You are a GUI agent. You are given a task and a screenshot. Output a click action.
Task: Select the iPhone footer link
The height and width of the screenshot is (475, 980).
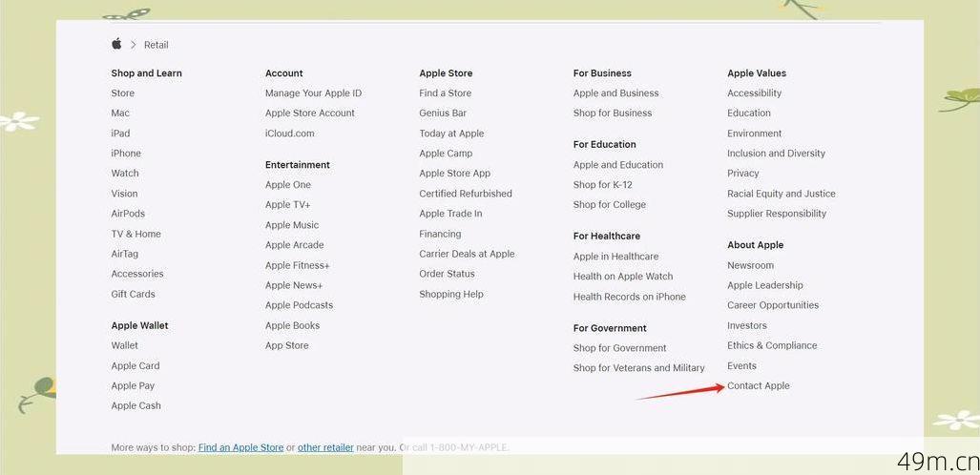(x=126, y=154)
